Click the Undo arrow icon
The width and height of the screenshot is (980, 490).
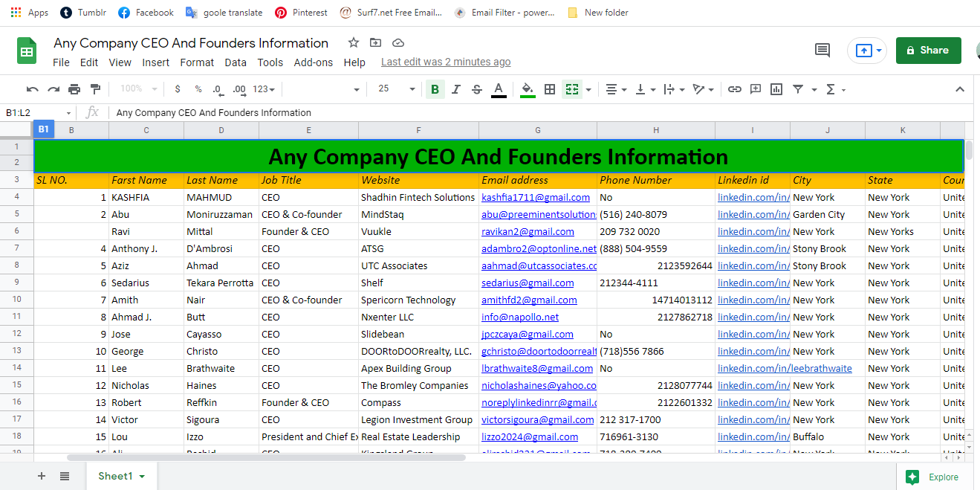point(33,89)
